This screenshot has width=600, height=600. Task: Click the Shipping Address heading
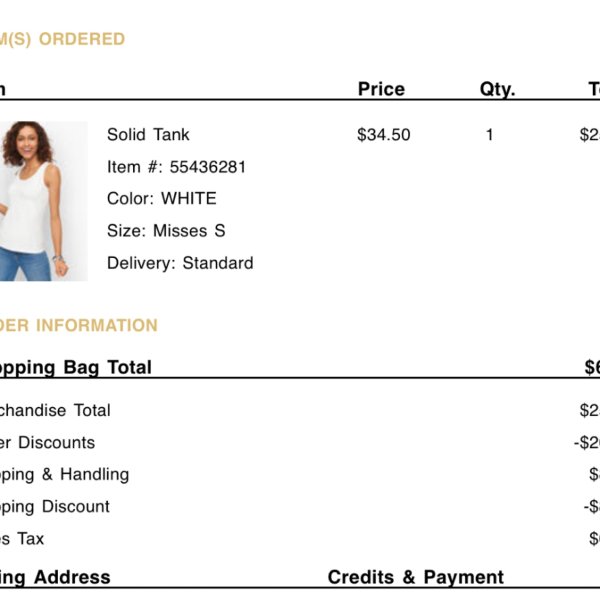click(x=55, y=577)
